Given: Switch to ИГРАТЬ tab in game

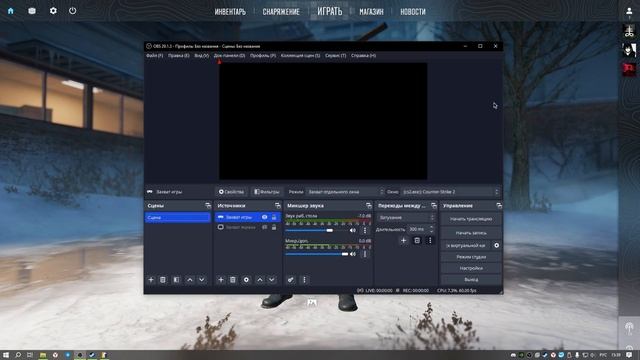Looking at the screenshot, I should tap(330, 11).
